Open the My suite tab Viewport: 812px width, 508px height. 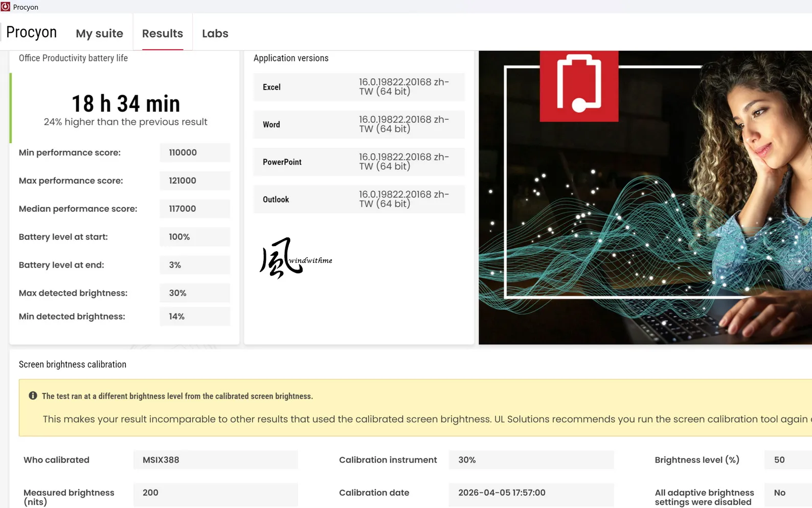tap(99, 33)
